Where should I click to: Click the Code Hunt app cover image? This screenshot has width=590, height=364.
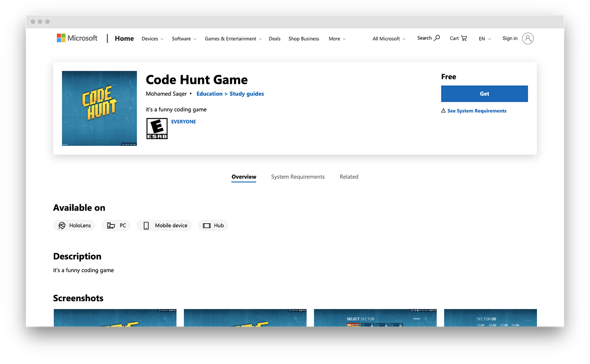(x=99, y=108)
